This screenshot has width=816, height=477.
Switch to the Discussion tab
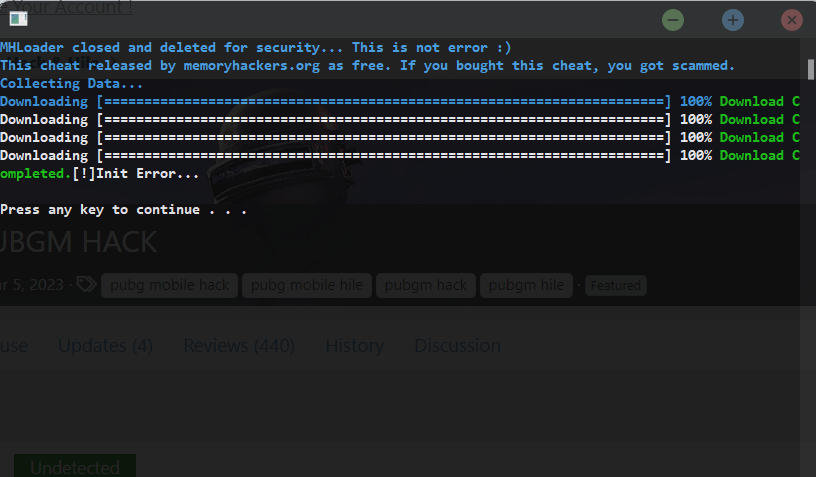[x=457, y=345]
